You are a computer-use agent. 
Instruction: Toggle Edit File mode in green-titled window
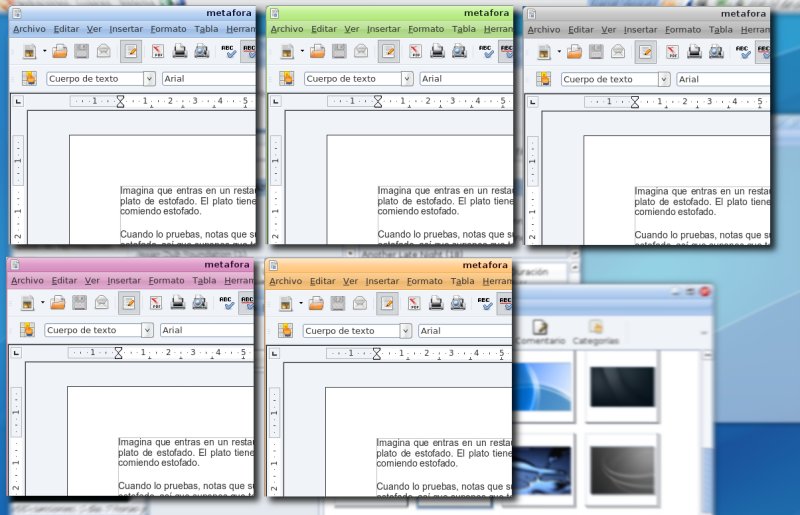[x=388, y=52]
